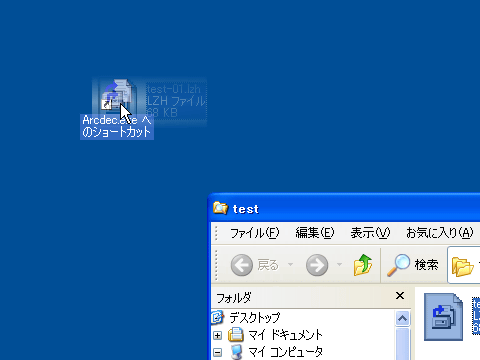The height and width of the screenshot is (360, 480).
Task: Open the 表示(V) menu
Action: (x=370, y=233)
